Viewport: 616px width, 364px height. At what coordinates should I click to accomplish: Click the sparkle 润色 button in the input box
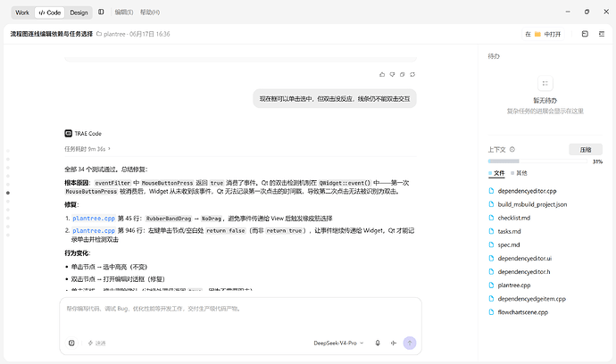pos(96,343)
